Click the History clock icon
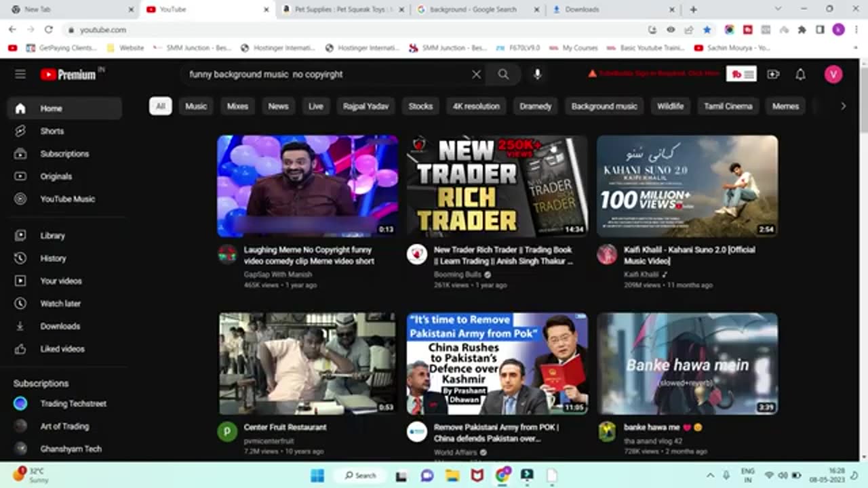 pos(20,258)
